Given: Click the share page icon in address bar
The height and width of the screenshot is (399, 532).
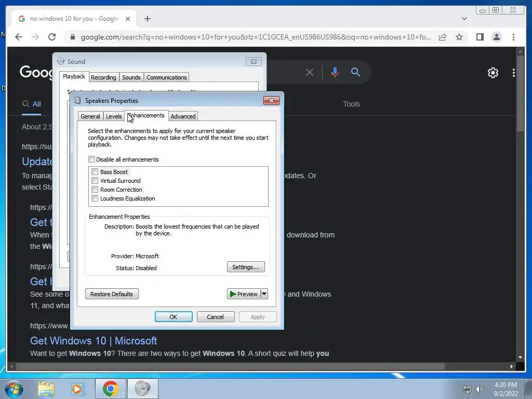Looking at the screenshot, I should [x=443, y=37].
